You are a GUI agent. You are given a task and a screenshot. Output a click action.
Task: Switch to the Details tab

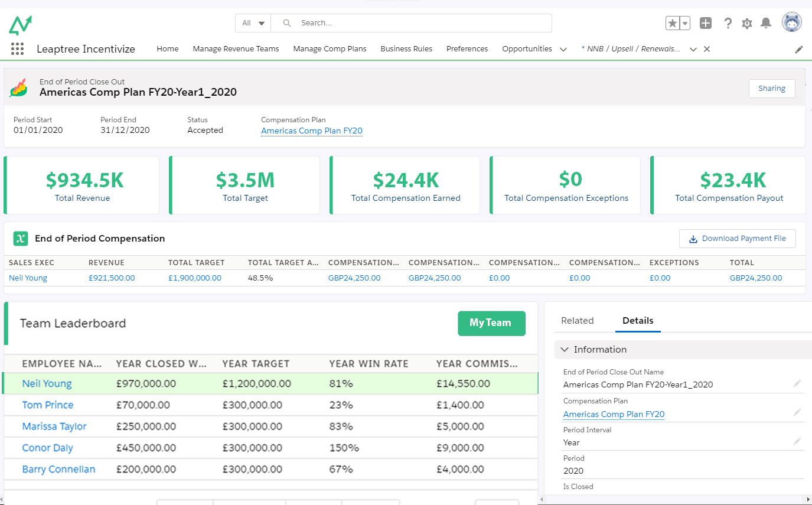click(638, 321)
